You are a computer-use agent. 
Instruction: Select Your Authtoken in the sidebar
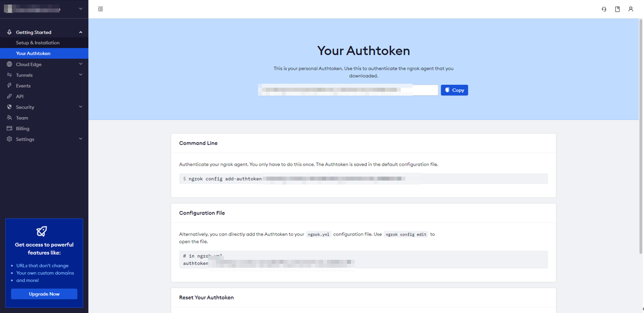point(33,54)
